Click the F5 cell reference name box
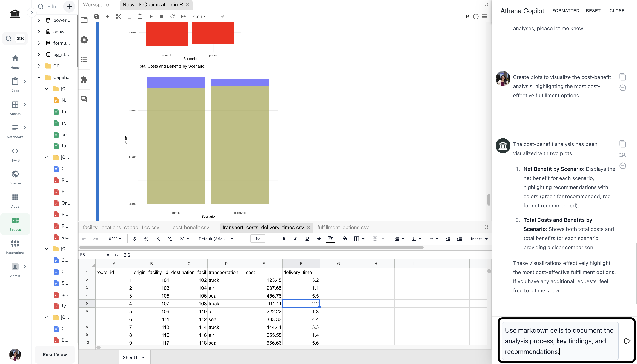The height and width of the screenshot is (364, 637). click(x=92, y=255)
